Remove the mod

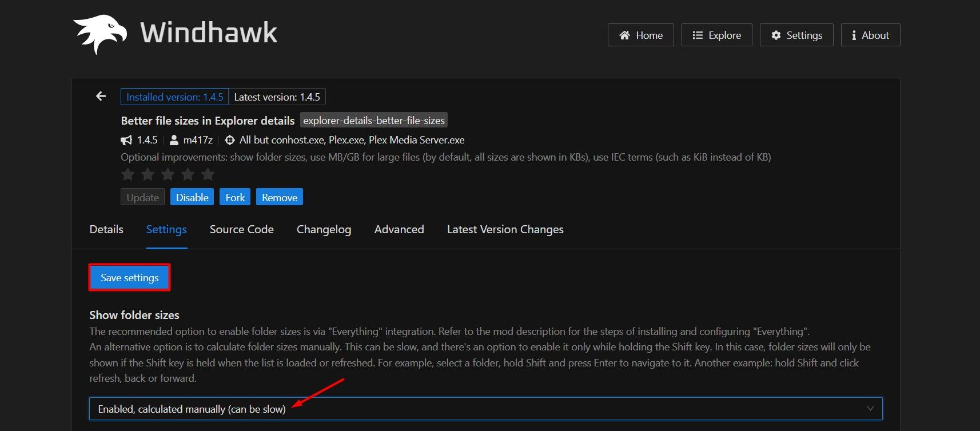280,197
